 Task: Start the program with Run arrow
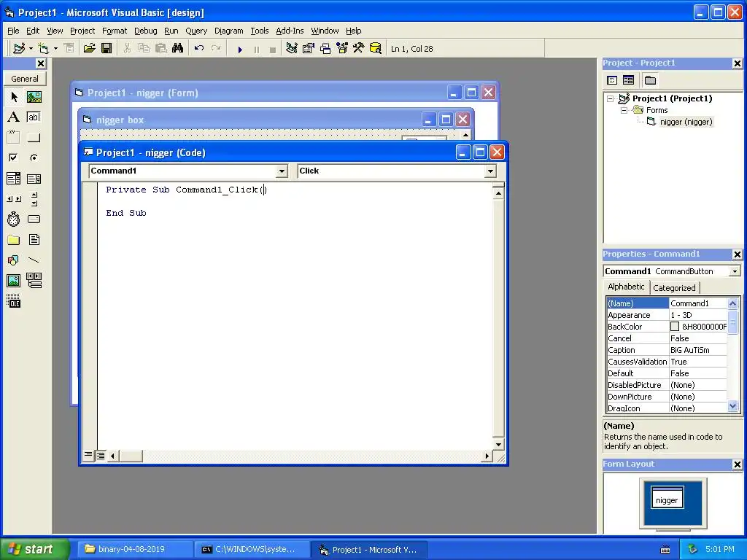(240, 49)
